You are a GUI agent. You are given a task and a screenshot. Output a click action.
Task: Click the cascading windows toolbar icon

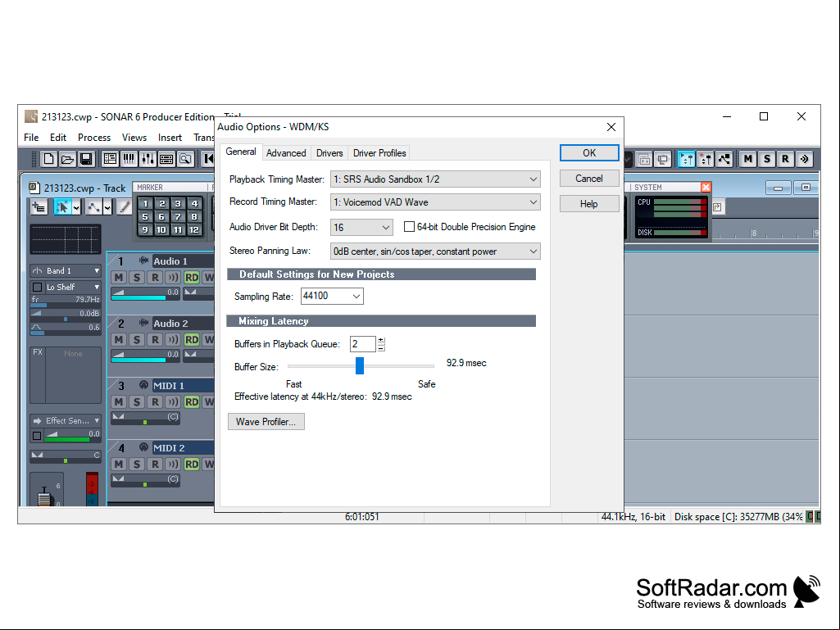click(x=644, y=159)
